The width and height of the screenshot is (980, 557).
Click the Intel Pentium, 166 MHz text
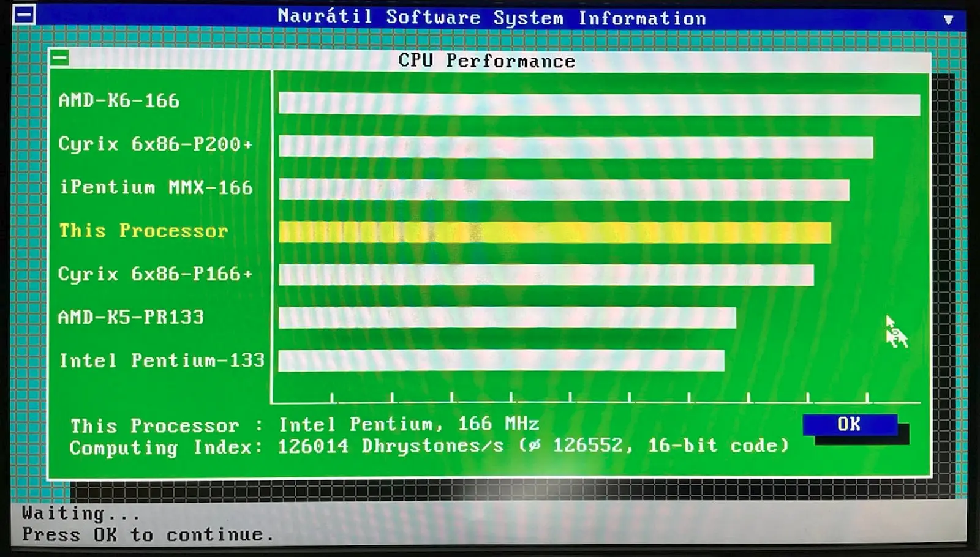point(409,424)
